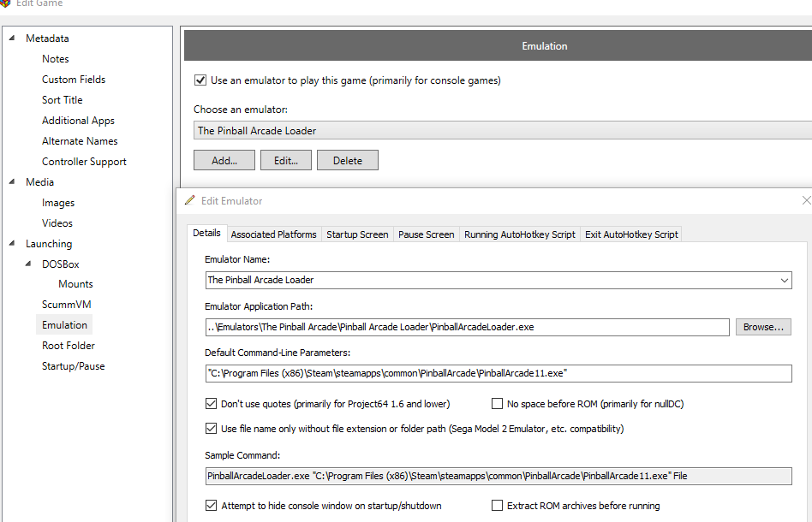Enable Extract ROM archives before running
This screenshot has height=522, width=812.
pyautogui.click(x=497, y=506)
